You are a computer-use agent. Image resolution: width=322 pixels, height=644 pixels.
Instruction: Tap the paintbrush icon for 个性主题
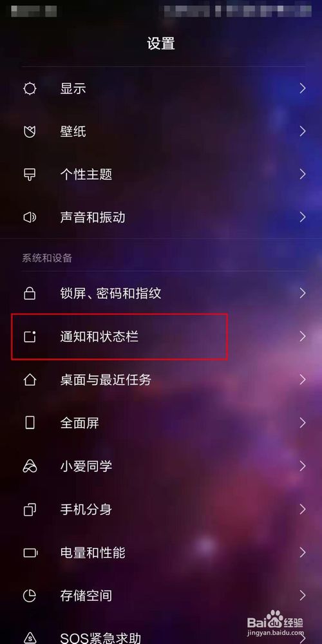pyautogui.click(x=30, y=175)
